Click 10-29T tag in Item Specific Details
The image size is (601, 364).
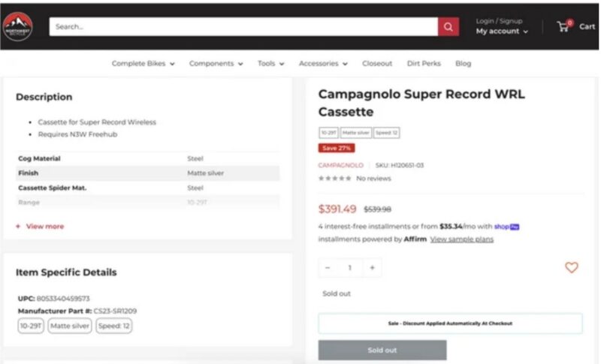pos(31,326)
